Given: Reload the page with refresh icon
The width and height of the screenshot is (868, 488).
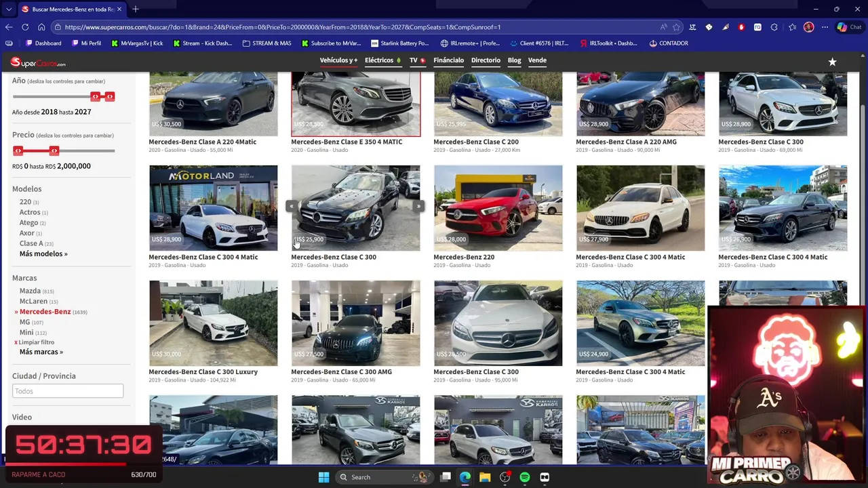Looking at the screenshot, I should point(25,27).
